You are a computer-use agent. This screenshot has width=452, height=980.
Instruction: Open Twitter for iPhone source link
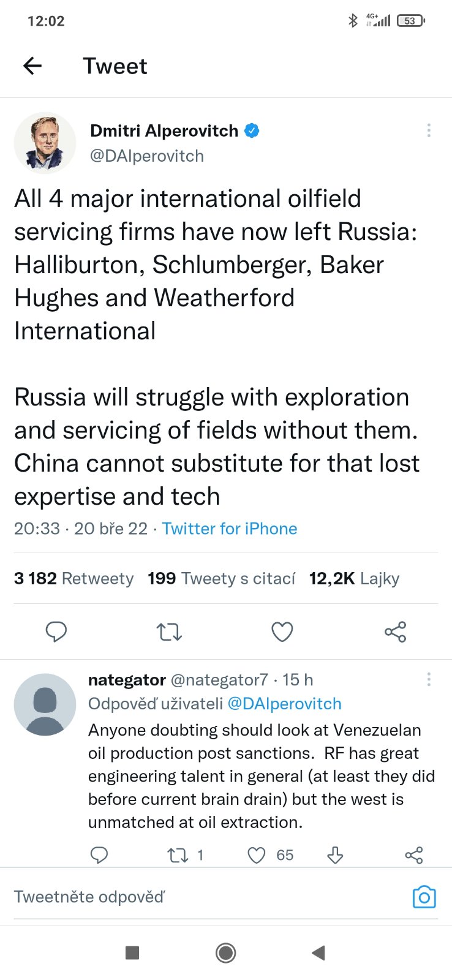[230, 529]
